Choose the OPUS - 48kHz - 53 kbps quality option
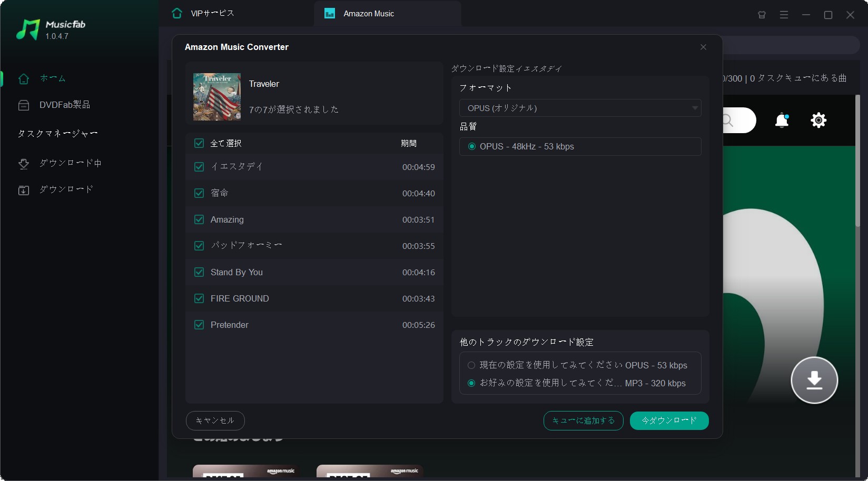 [x=472, y=147]
